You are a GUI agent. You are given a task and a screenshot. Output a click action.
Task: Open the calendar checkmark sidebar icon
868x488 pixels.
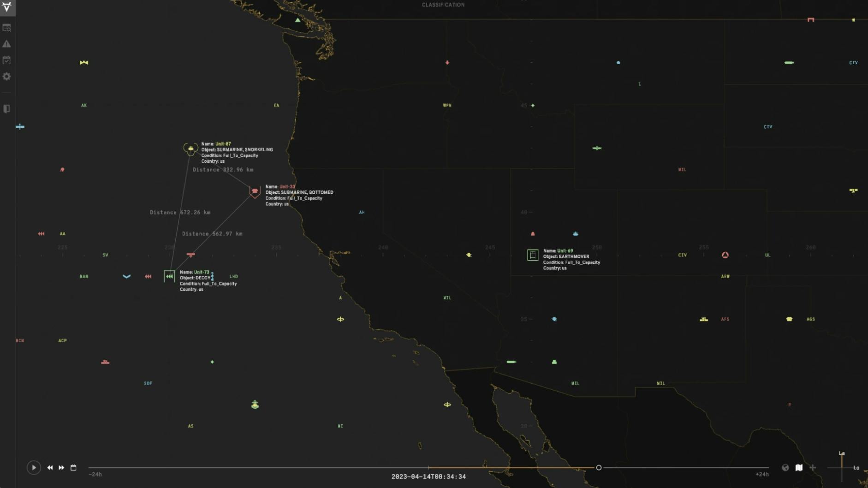[x=6, y=60]
